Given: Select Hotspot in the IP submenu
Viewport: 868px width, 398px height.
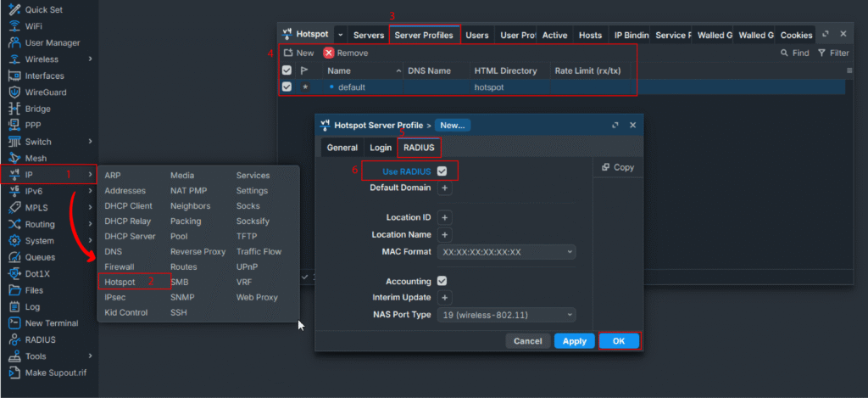Looking at the screenshot, I should (120, 282).
